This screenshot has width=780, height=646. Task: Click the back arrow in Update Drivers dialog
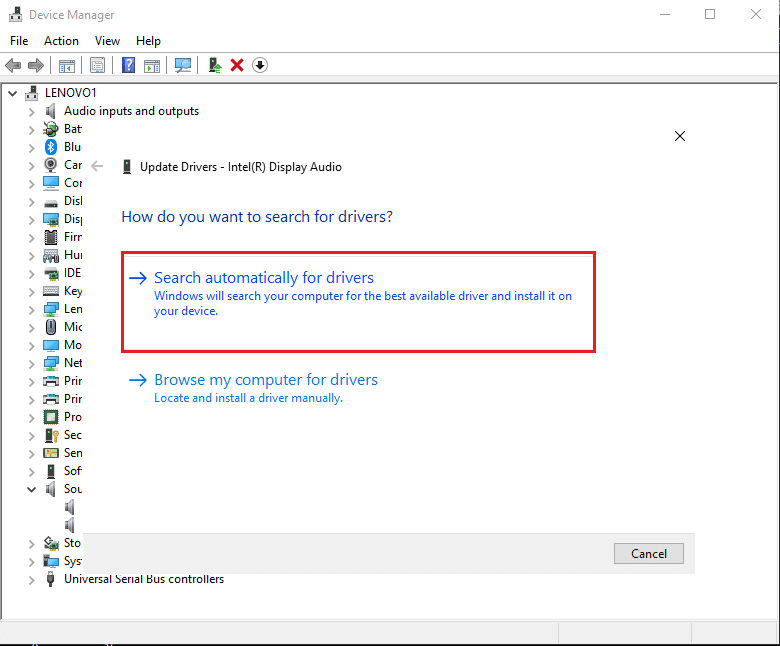pos(98,166)
